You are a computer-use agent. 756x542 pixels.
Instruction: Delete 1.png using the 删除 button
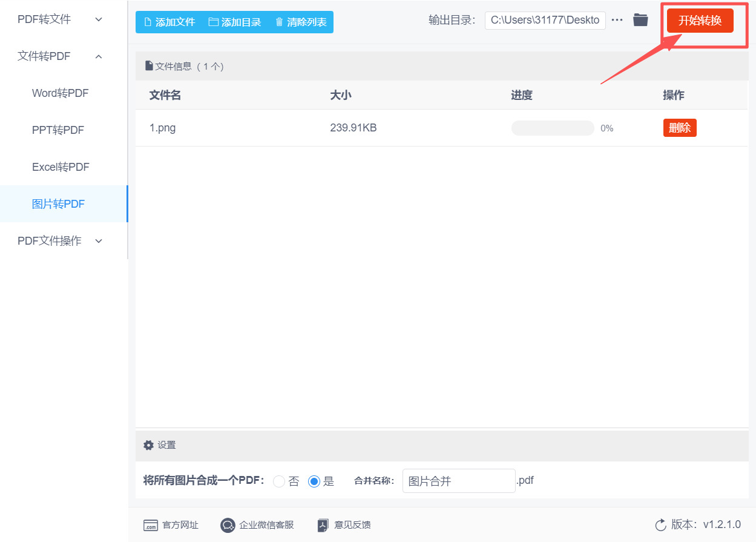[x=679, y=127]
